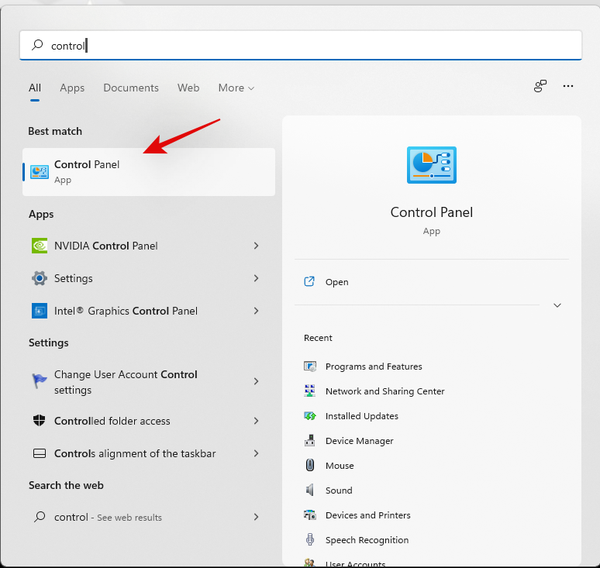Open the More filter dropdown
The width and height of the screenshot is (600, 568).
236,88
